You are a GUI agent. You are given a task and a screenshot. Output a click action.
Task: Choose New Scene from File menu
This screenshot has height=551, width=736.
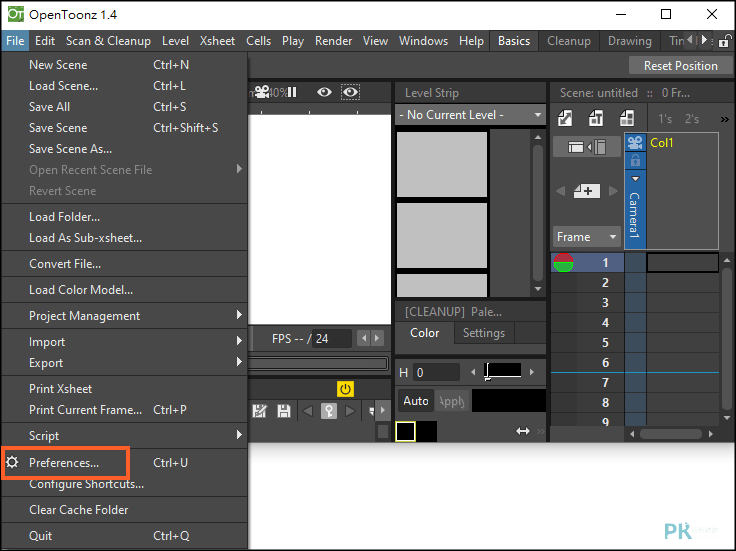point(124,65)
